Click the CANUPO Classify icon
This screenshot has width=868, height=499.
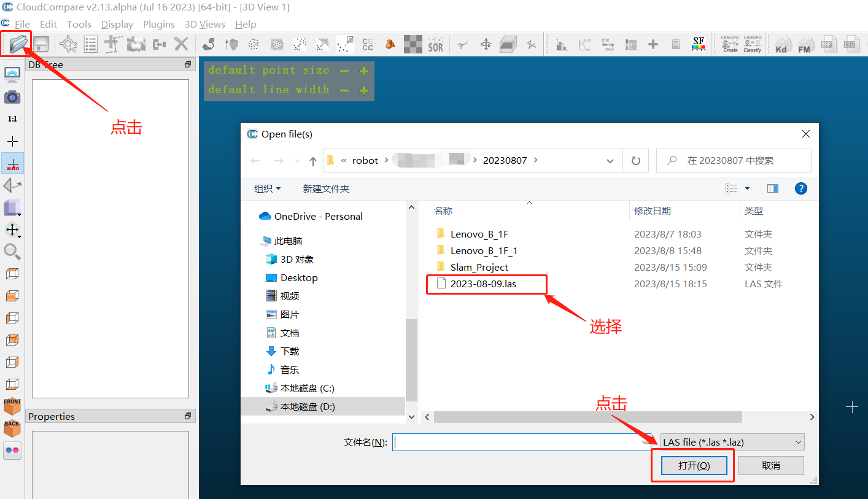click(x=753, y=44)
